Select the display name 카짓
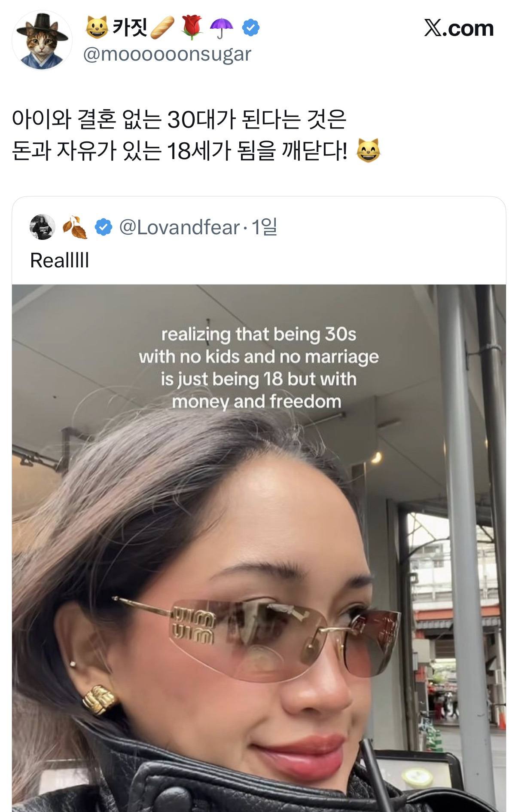The image size is (518, 812). pyautogui.click(x=130, y=27)
